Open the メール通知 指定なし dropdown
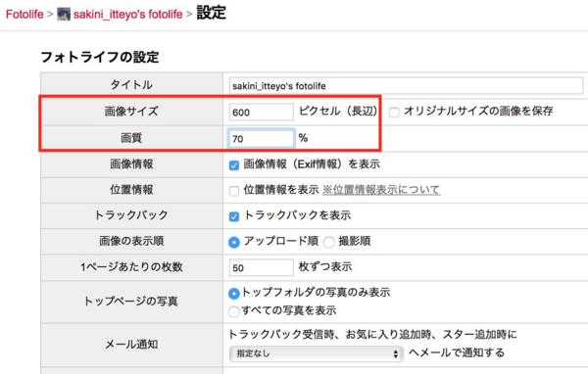This screenshot has height=374, width=588. [317, 353]
